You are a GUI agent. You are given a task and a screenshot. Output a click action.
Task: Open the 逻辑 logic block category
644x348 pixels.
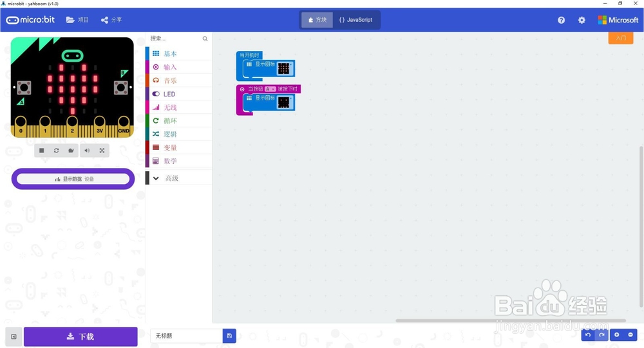point(179,134)
